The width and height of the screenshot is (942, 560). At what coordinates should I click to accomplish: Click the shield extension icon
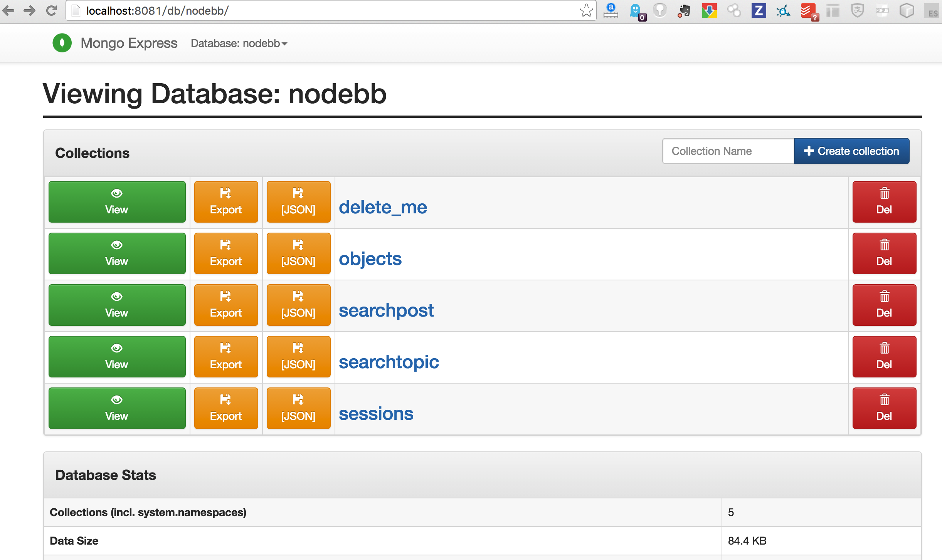(x=857, y=11)
